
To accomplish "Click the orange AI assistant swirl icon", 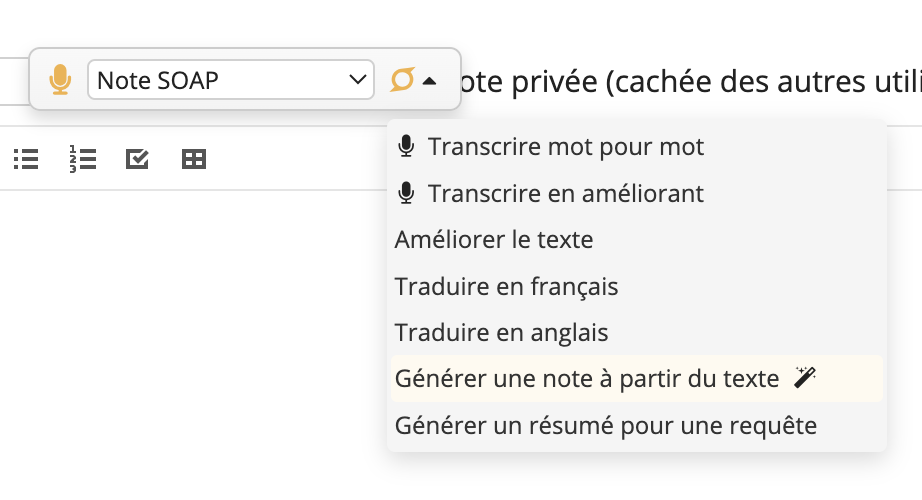I will pos(403,79).
